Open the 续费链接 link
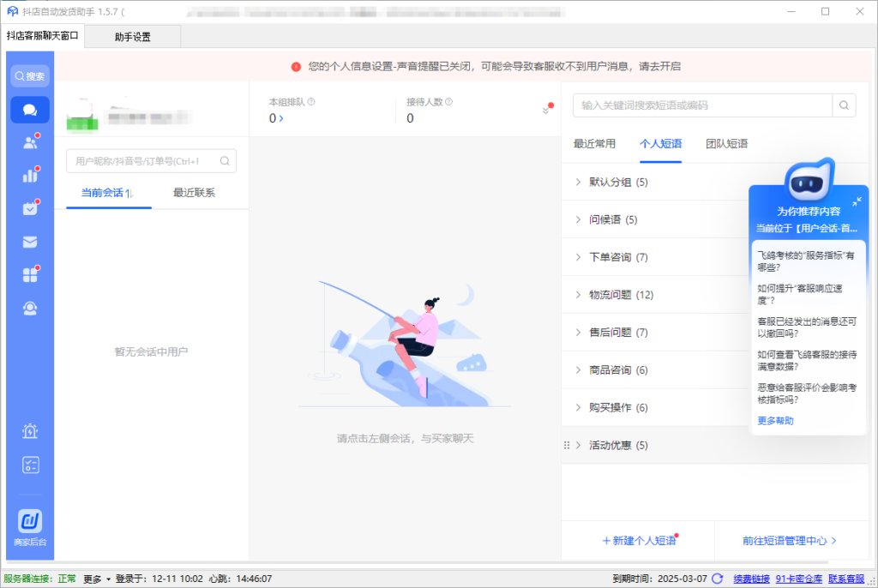The width and height of the screenshot is (878, 588). [751, 579]
